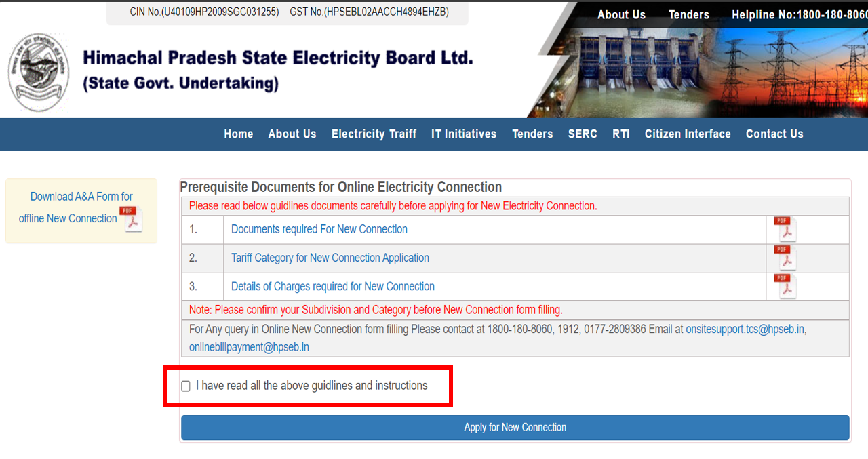Image resolution: width=868 pixels, height=459 pixels.
Task: Click Himachal Pradesh State Electricity Board title
Action: tap(277, 58)
